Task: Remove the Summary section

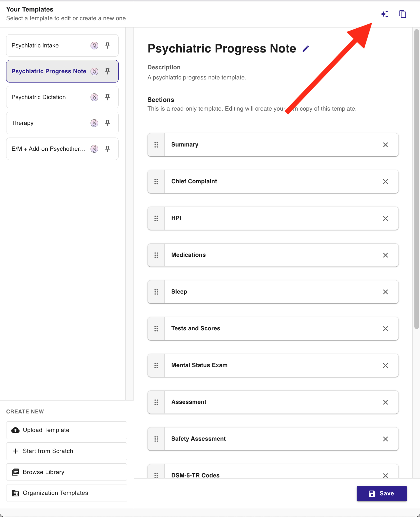Action: tap(385, 145)
